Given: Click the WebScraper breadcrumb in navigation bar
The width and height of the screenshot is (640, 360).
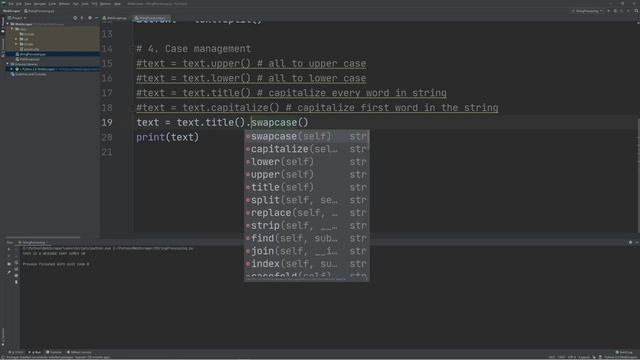Looking at the screenshot, I should (11, 11).
